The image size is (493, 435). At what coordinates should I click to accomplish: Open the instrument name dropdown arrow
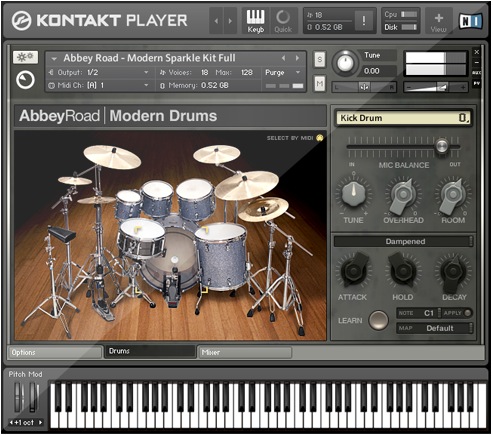point(54,59)
